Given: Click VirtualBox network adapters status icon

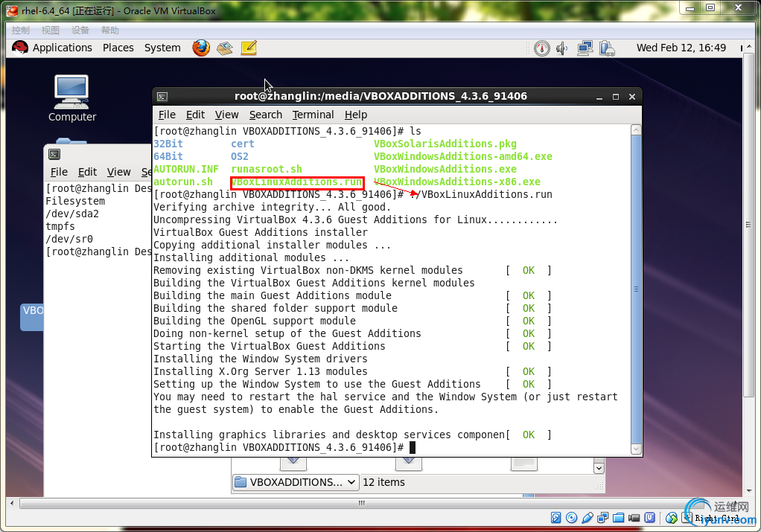Looking at the screenshot, I should [x=603, y=517].
